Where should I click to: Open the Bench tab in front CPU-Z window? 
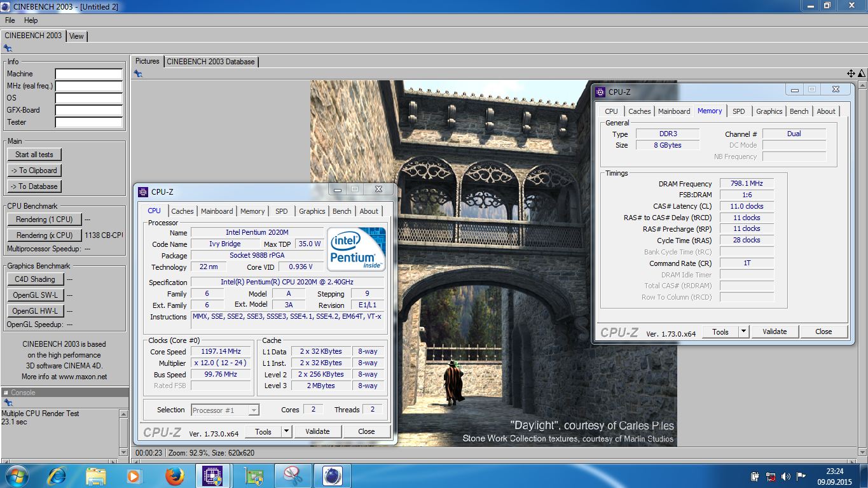point(342,211)
